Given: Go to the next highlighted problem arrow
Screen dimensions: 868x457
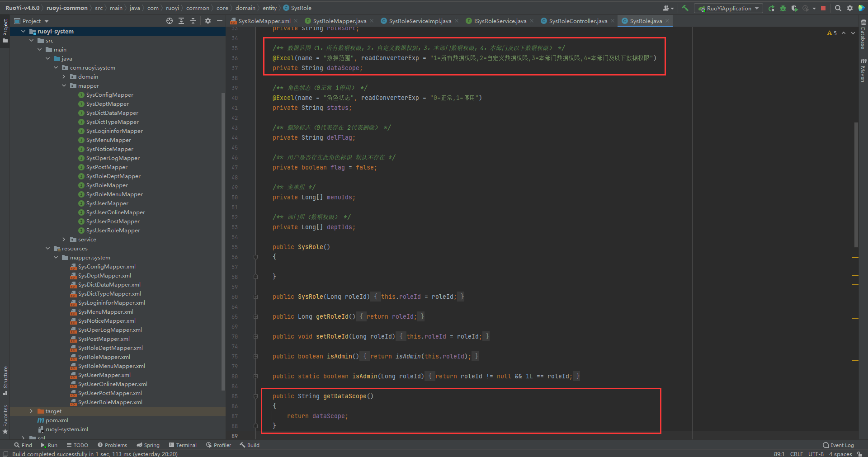Looking at the screenshot, I should [853, 33].
